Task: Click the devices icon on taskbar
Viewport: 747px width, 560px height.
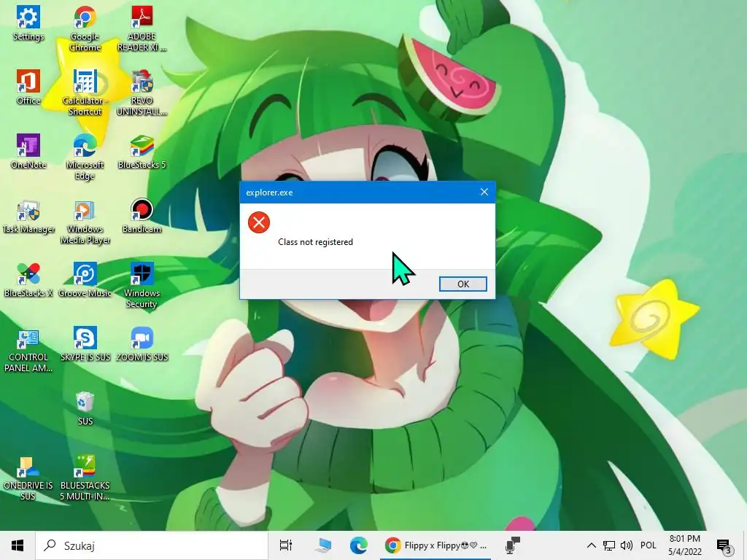Action: point(512,545)
